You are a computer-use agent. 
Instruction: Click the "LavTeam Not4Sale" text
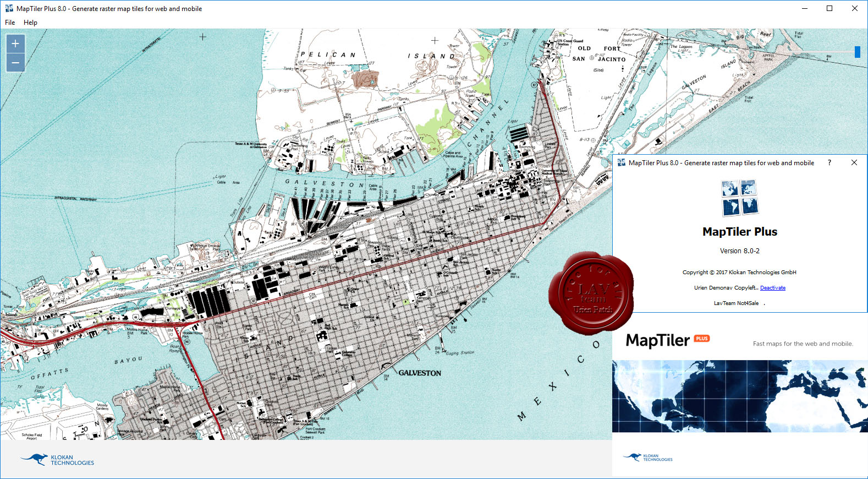coord(736,303)
